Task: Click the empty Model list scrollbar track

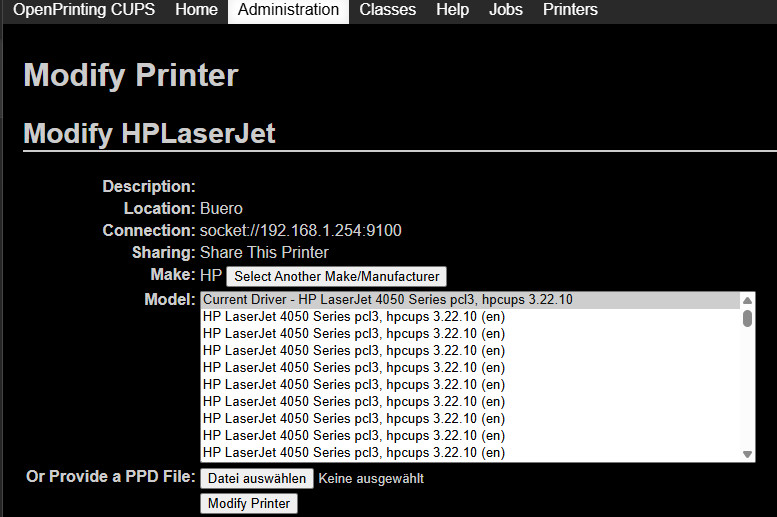Action: coord(747,390)
